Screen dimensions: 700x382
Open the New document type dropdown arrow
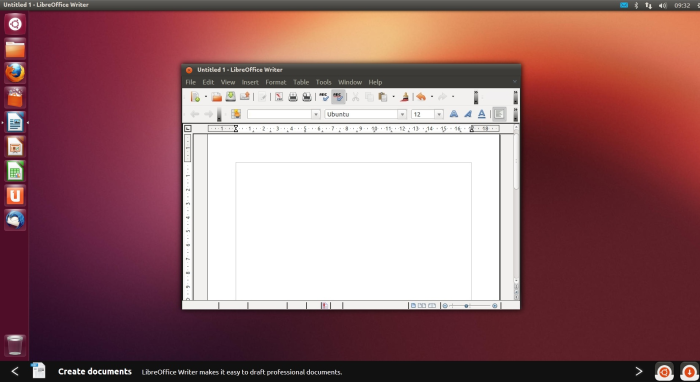(206, 96)
